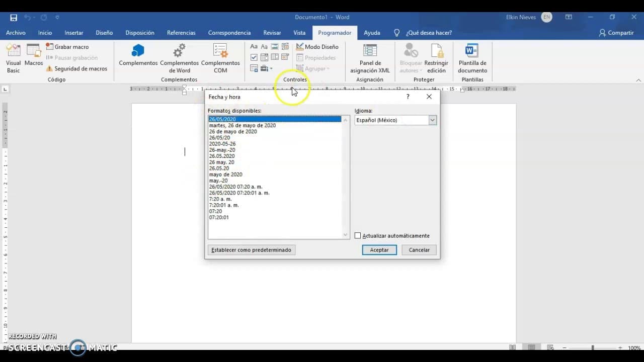644x362 pixels.
Task: Click the save icon in title bar
Action: pos(14,18)
